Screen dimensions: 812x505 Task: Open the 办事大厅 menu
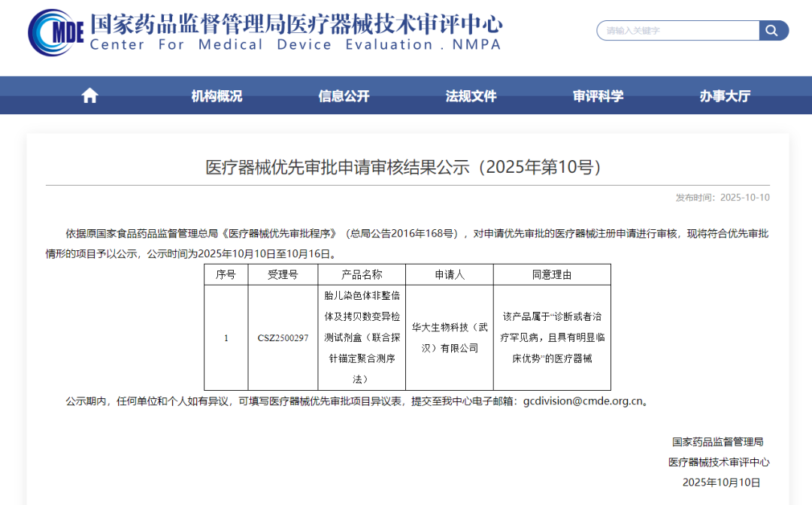pyautogui.click(x=724, y=95)
